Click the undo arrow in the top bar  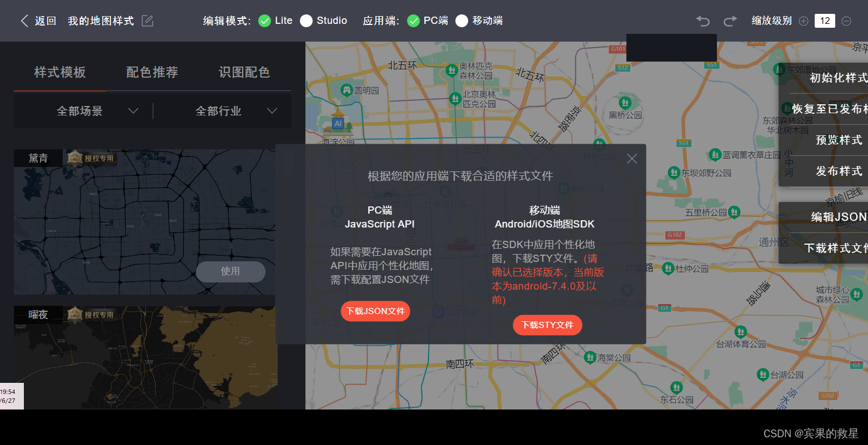click(x=702, y=21)
